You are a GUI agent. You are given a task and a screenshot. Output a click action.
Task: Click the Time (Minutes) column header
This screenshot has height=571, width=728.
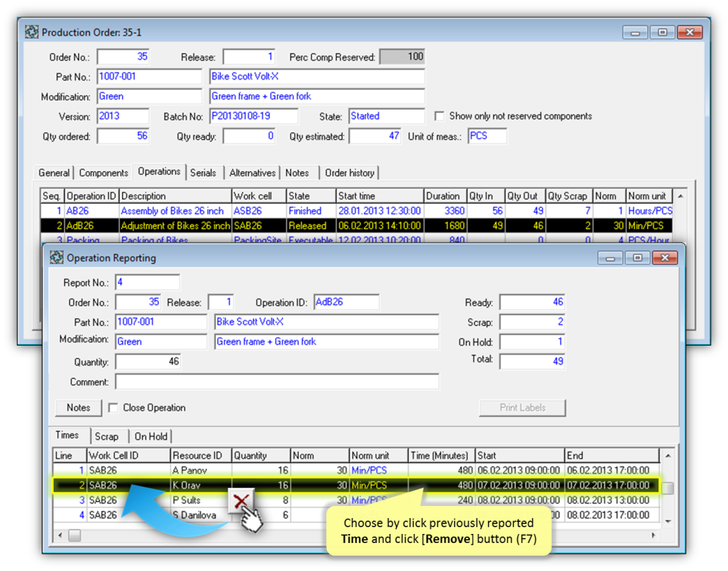coord(442,455)
